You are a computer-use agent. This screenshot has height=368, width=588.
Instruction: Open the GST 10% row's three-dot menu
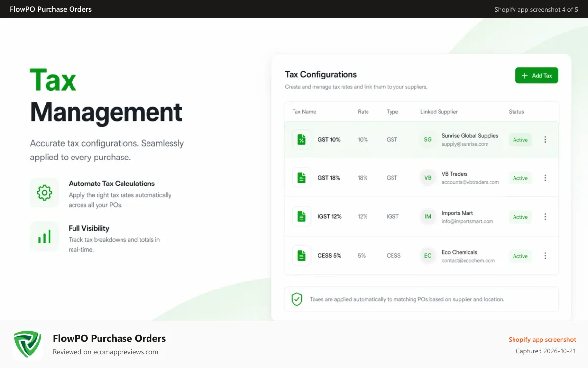[545, 140]
